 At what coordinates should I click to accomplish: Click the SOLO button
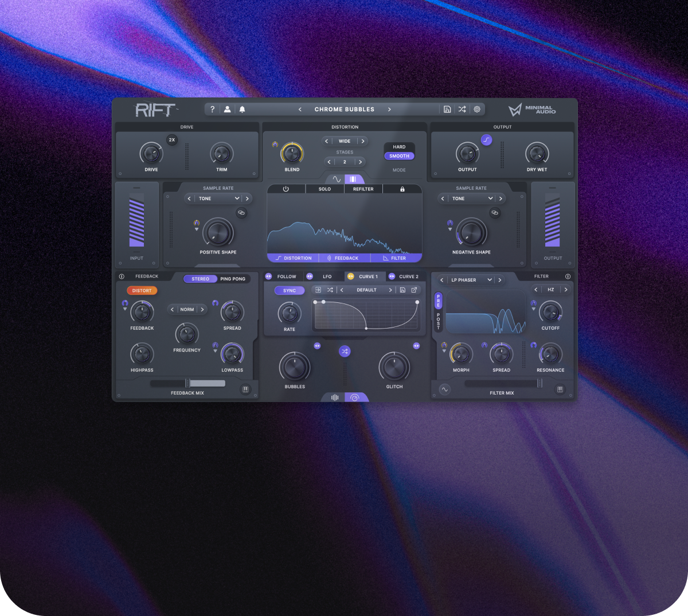coord(325,189)
